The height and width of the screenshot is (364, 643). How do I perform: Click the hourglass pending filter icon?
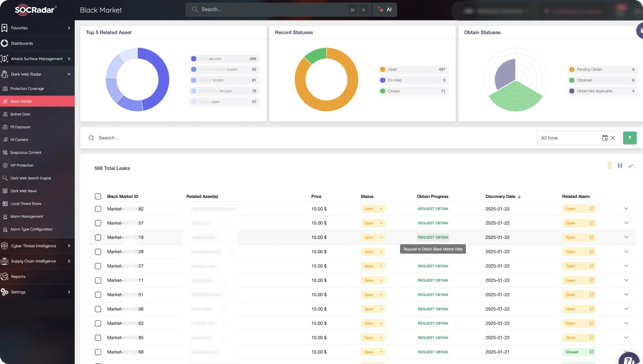pyautogui.click(x=610, y=166)
